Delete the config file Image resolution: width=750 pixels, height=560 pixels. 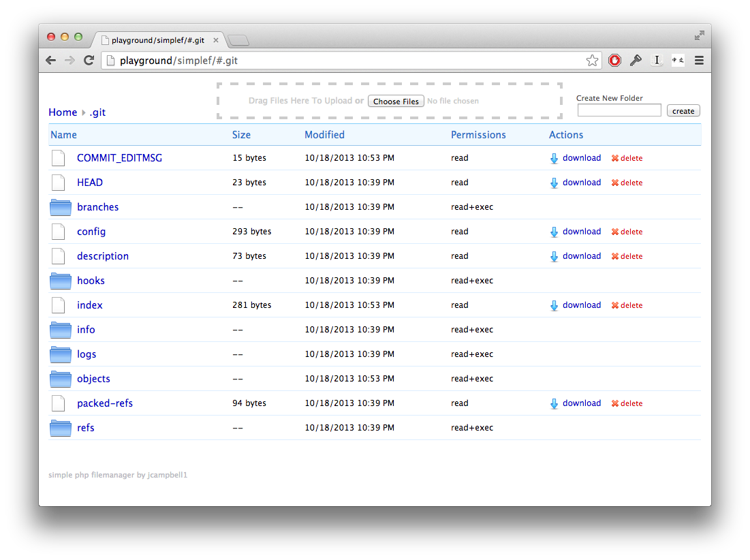(x=627, y=232)
